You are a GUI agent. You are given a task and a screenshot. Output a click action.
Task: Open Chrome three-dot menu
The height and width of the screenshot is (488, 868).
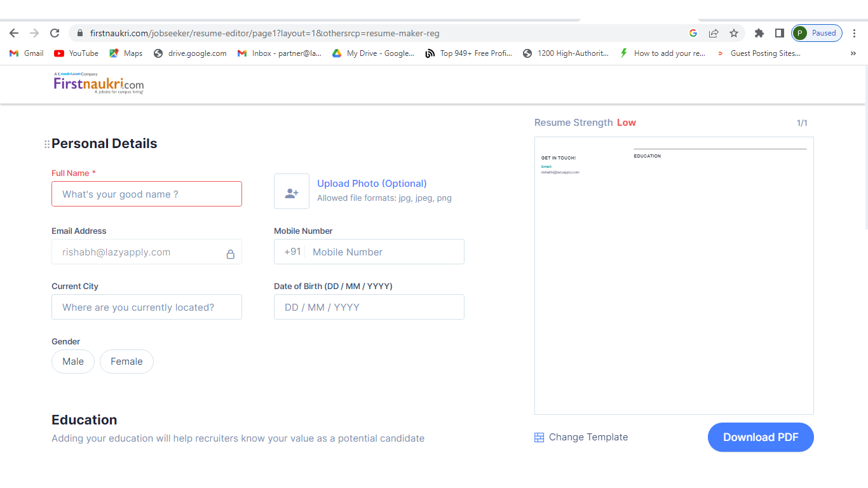pyautogui.click(x=855, y=33)
